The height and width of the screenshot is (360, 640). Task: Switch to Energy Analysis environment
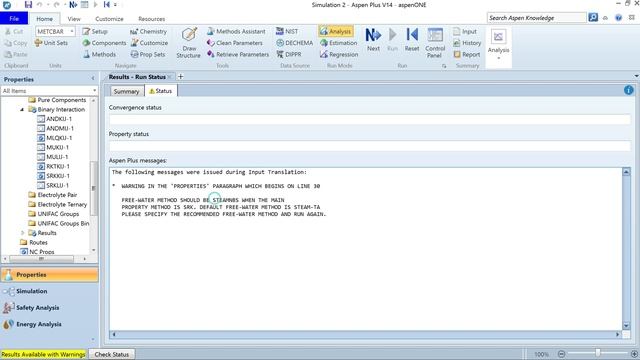click(x=49, y=324)
